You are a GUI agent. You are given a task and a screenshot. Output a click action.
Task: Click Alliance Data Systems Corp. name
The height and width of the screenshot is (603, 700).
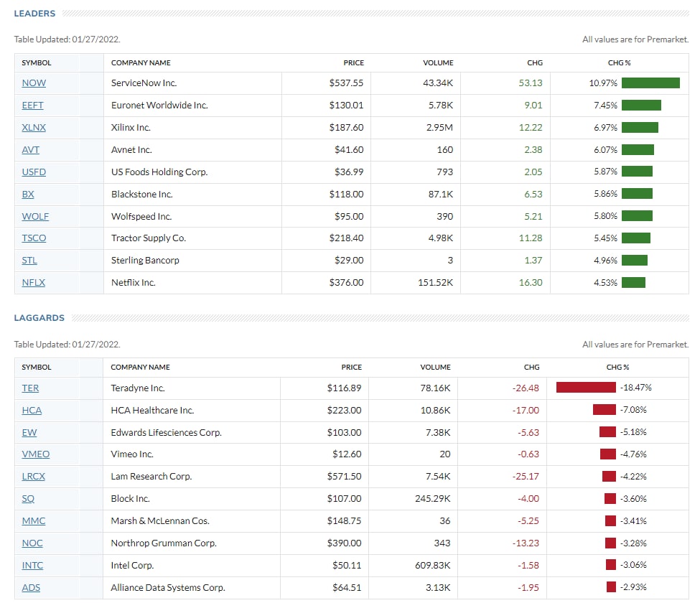(168, 587)
